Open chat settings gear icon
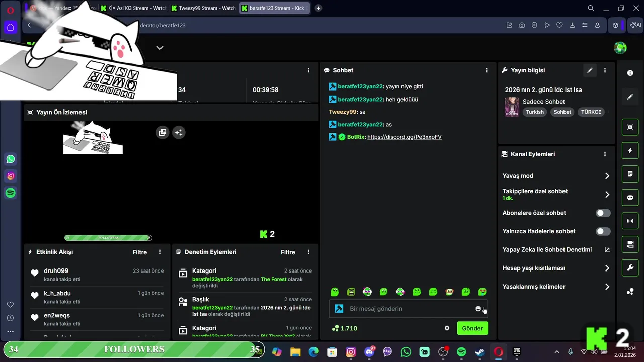The height and width of the screenshot is (362, 644). (447, 328)
